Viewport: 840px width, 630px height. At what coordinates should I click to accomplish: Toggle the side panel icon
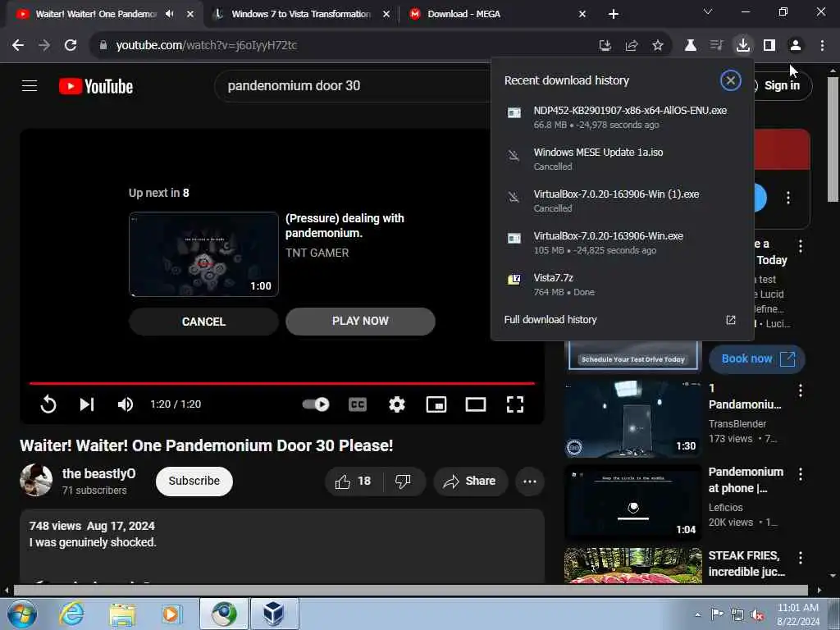pyautogui.click(x=769, y=46)
